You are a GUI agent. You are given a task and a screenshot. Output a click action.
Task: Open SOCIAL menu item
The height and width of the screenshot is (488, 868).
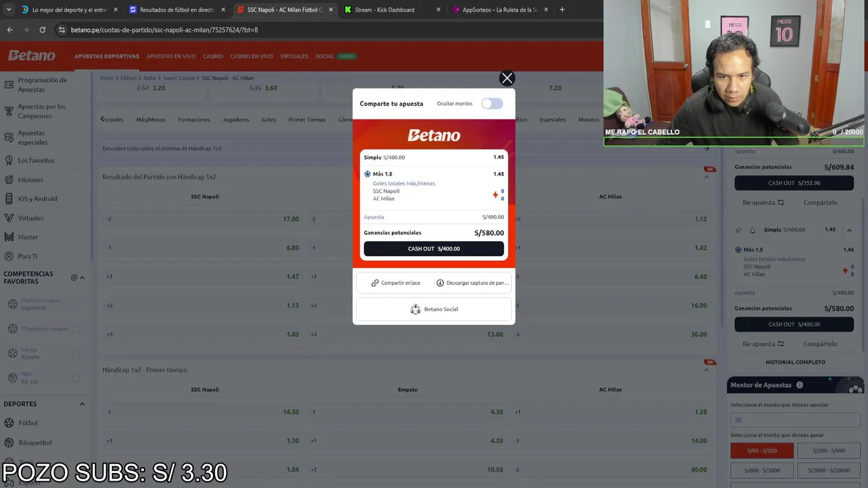pyautogui.click(x=325, y=56)
